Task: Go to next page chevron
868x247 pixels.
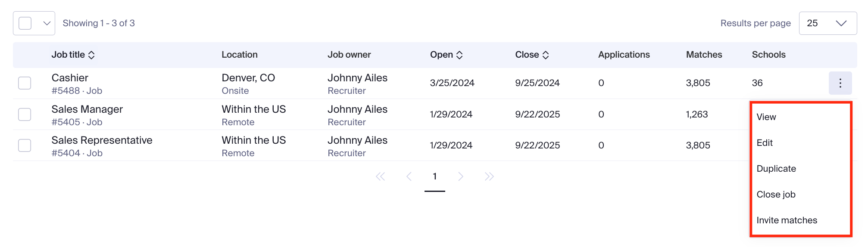Action: pos(461,176)
